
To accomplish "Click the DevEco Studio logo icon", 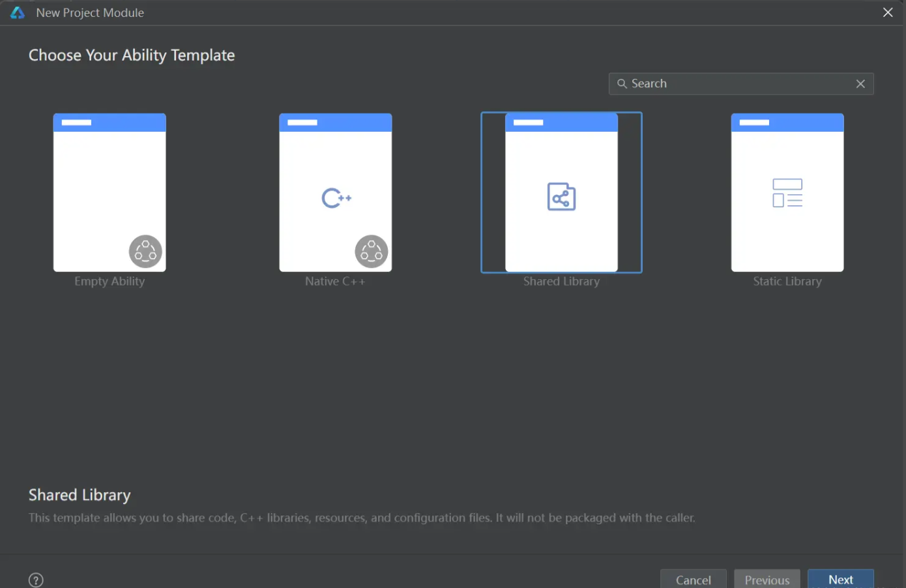I will pos(18,13).
